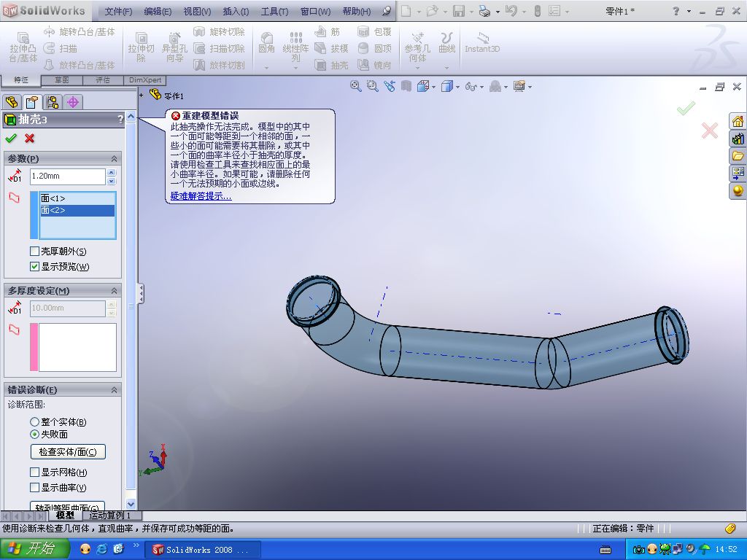Click the Windows 开始 button
The height and width of the screenshot is (560, 747).
(x=34, y=549)
